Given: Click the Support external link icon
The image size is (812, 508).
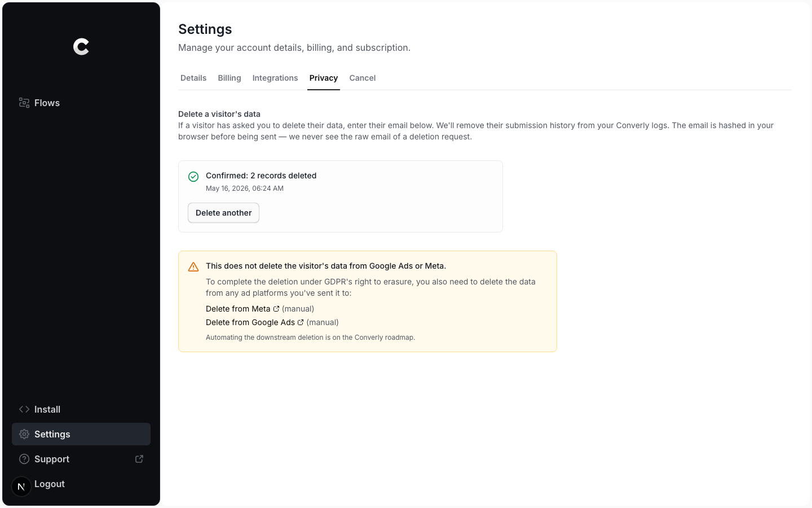Looking at the screenshot, I should pyautogui.click(x=139, y=459).
